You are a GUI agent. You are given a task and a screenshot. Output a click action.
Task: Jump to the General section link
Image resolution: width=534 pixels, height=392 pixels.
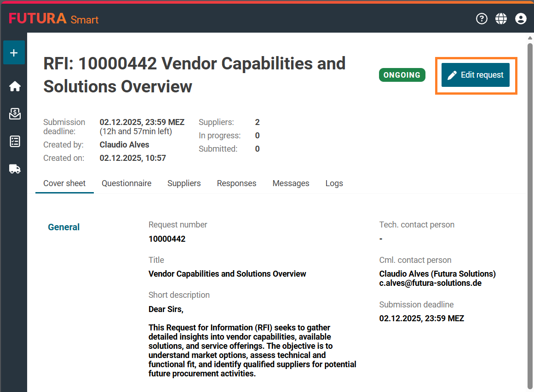(x=64, y=227)
